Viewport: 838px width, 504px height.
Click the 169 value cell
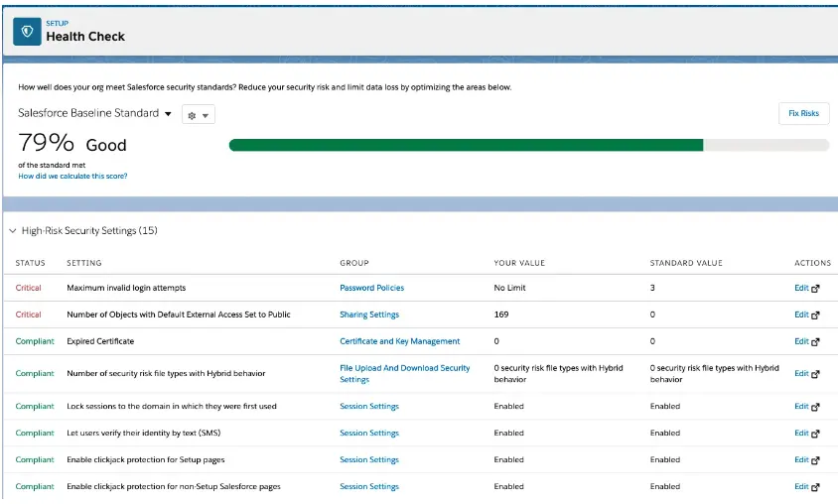tap(501, 315)
